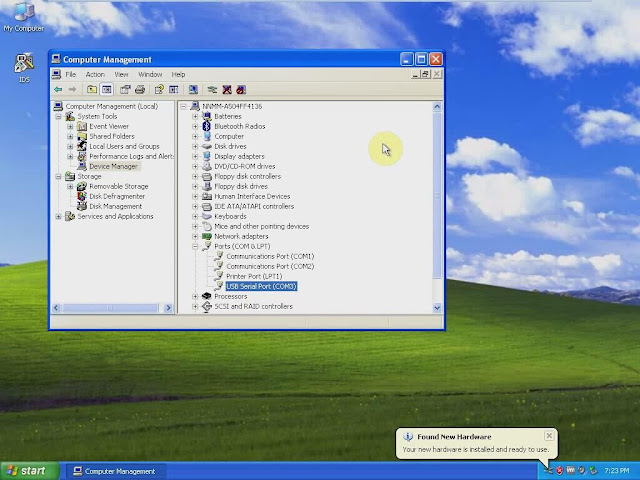Expand the Event Viewer node

(x=70, y=127)
